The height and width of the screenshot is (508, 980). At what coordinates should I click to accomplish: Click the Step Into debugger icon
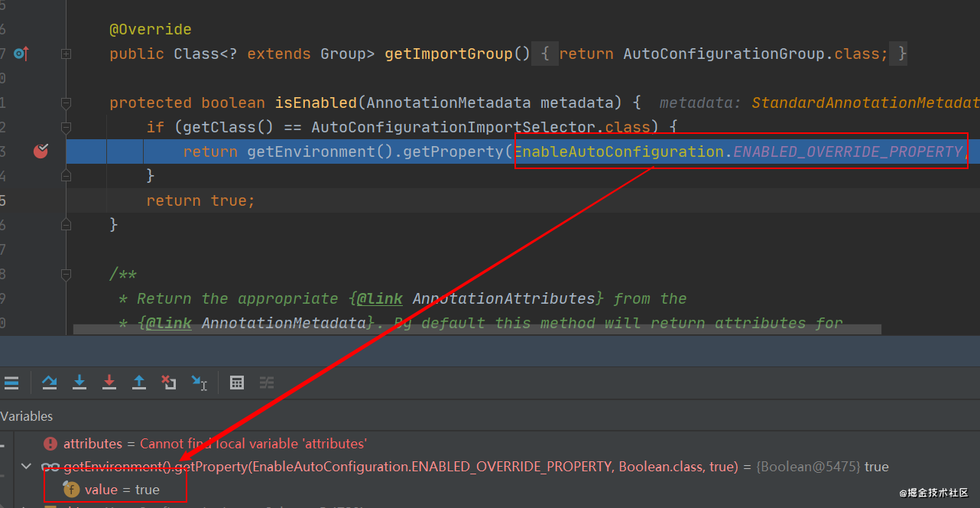click(79, 383)
